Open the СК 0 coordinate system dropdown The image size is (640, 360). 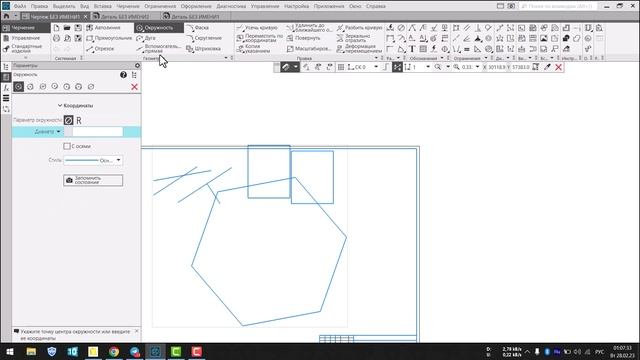click(x=376, y=67)
